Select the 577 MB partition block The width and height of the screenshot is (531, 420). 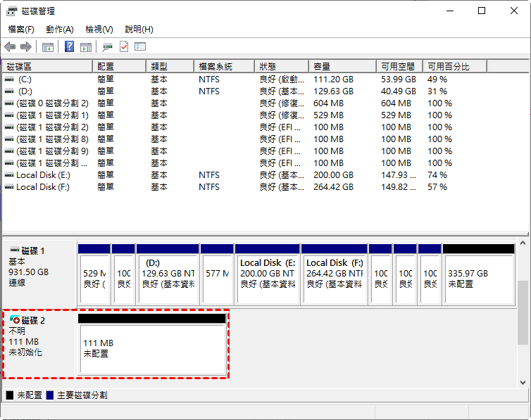(x=217, y=274)
